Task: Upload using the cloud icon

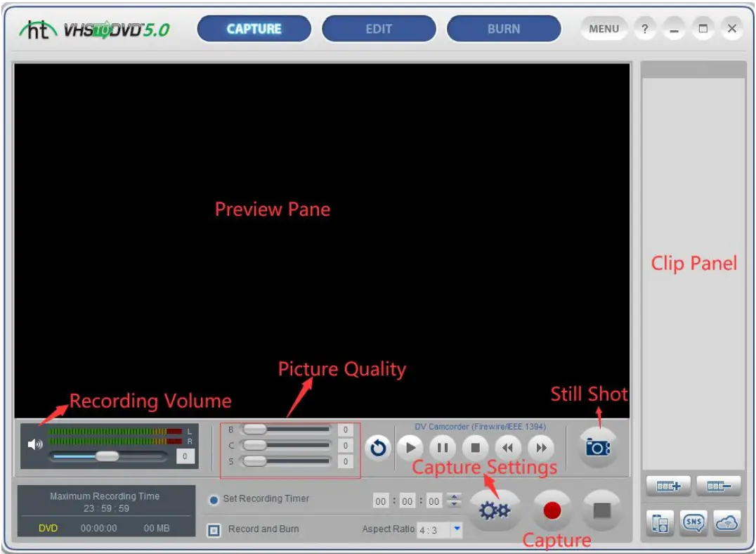Action: pos(726,523)
